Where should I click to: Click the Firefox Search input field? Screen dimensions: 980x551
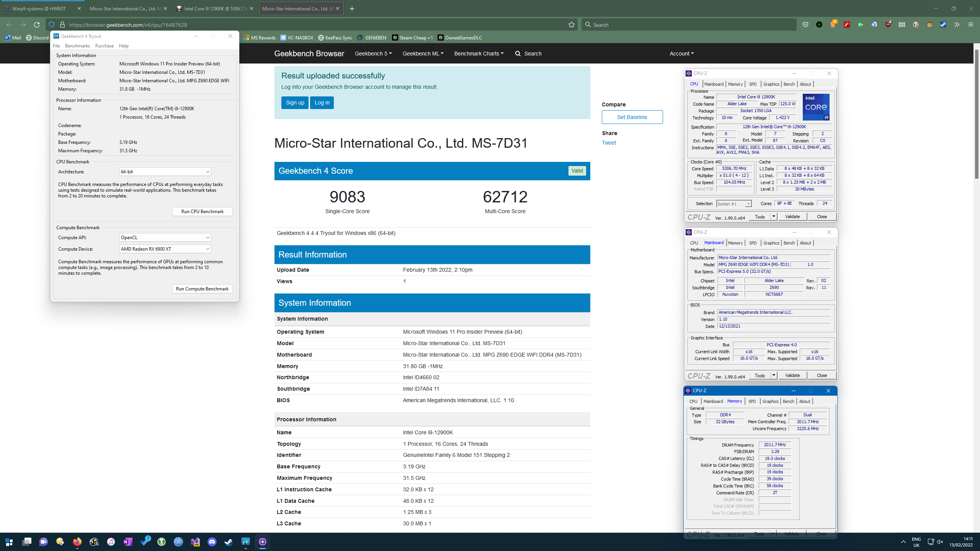point(689,24)
